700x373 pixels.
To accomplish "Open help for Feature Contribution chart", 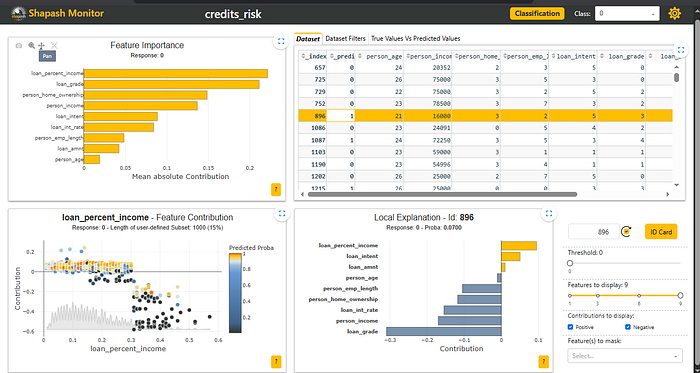I will pyautogui.click(x=276, y=361).
